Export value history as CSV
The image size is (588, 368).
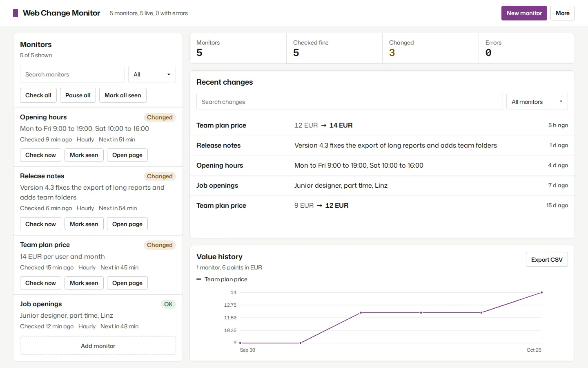(x=547, y=260)
